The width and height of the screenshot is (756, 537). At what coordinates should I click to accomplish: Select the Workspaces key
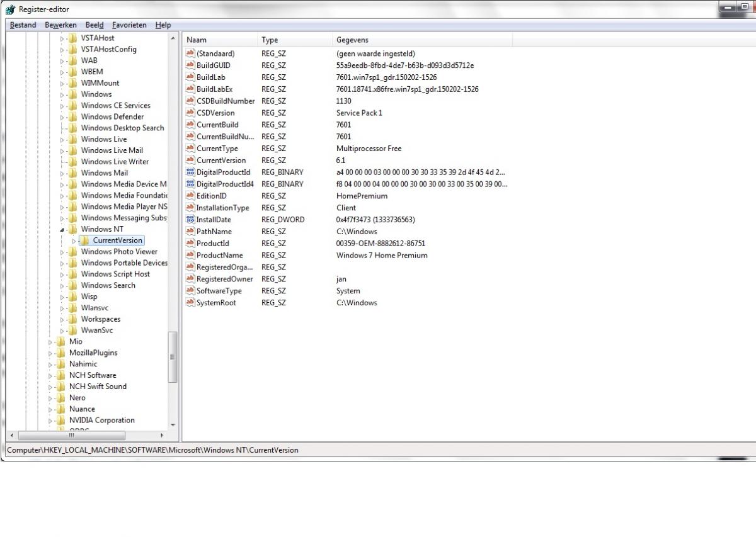[101, 319]
